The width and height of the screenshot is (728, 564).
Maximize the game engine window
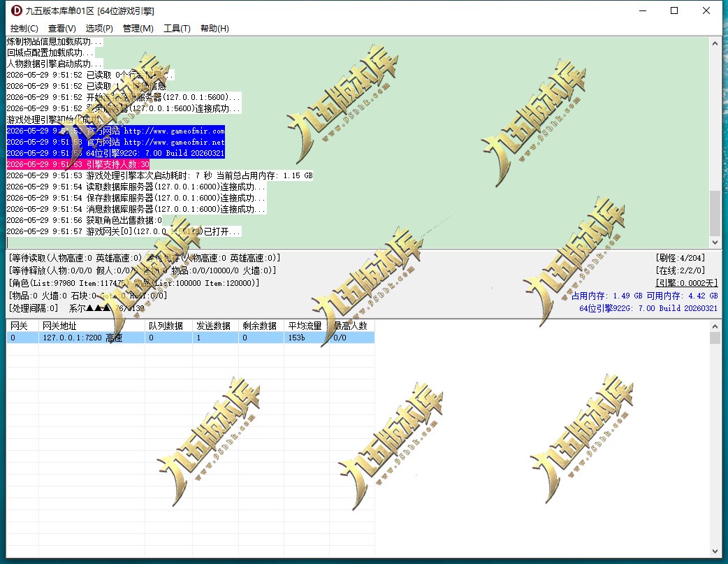(x=674, y=10)
